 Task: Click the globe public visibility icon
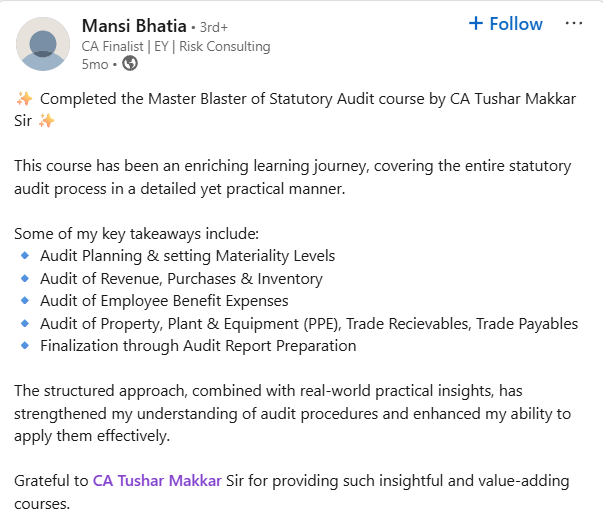tap(130, 64)
